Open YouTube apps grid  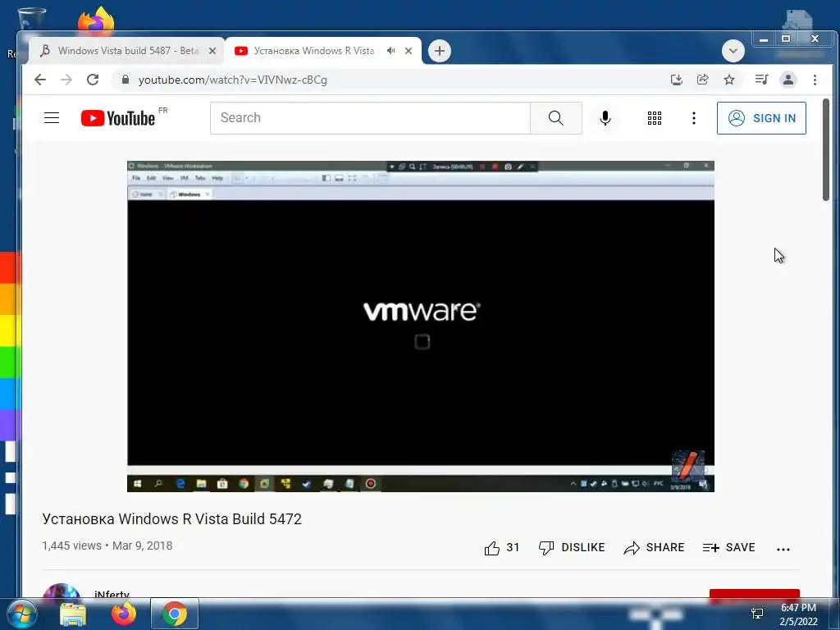coord(654,118)
